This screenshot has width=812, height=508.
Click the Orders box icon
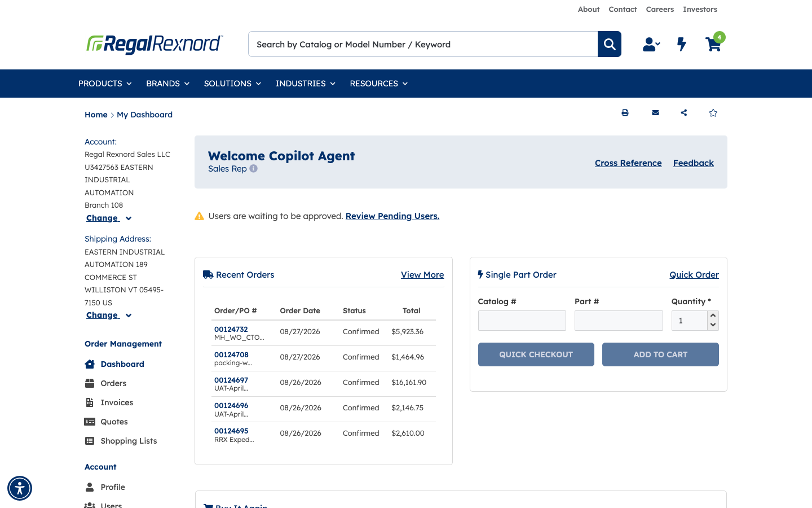[x=90, y=383]
